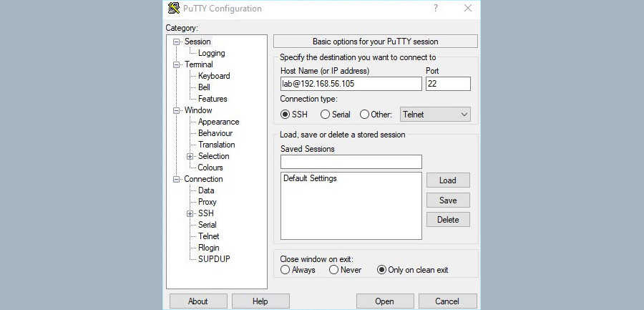Image resolution: width=644 pixels, height=310 pixels.
Task: Collapse the Session tree node
Action: click(x=177, y=42)
